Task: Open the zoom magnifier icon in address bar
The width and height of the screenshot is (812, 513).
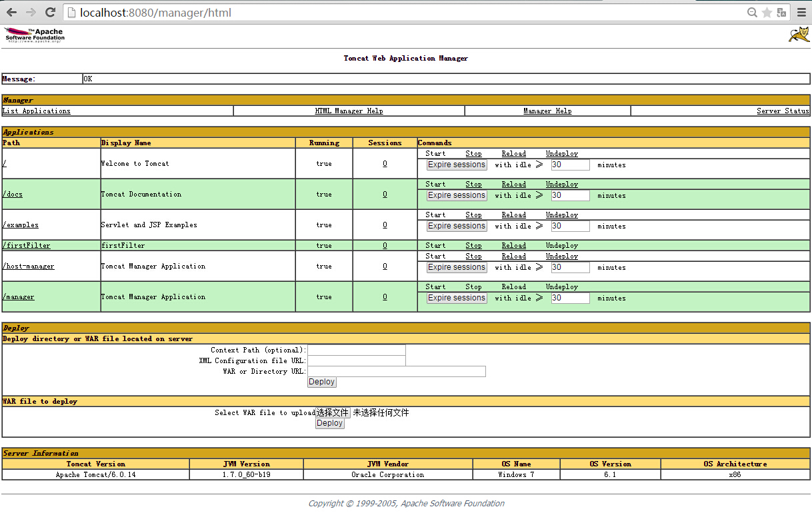Action: pos(752,12)
